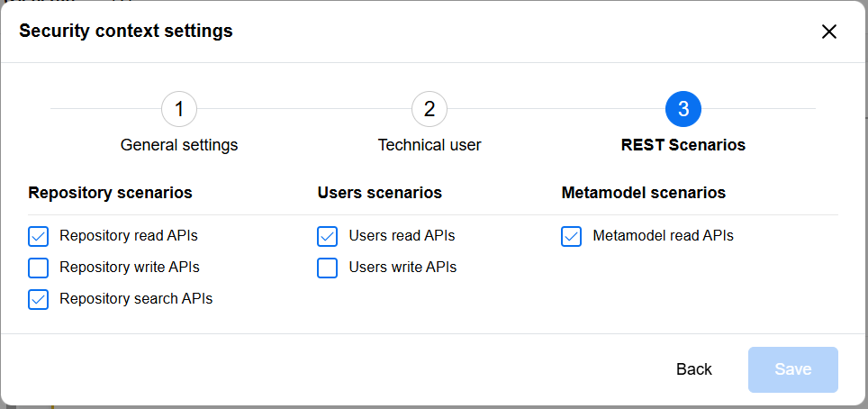Click the Security context settings title

click(126, 31)
